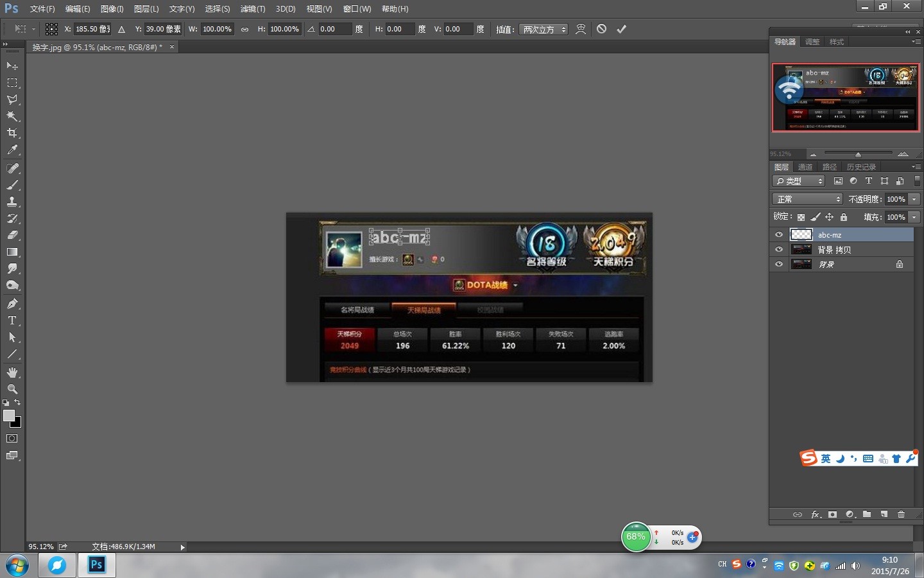Create a new layer icon

pyautogui.click(x=884, y=514)
